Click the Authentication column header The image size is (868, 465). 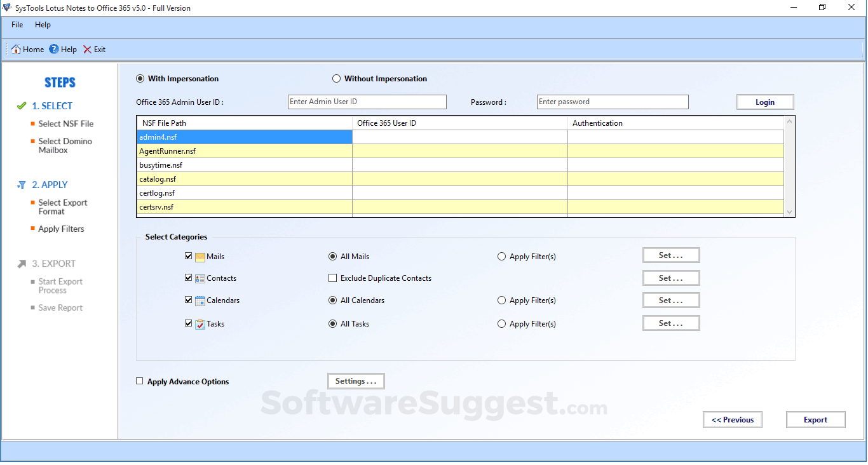tap(676, 123)
